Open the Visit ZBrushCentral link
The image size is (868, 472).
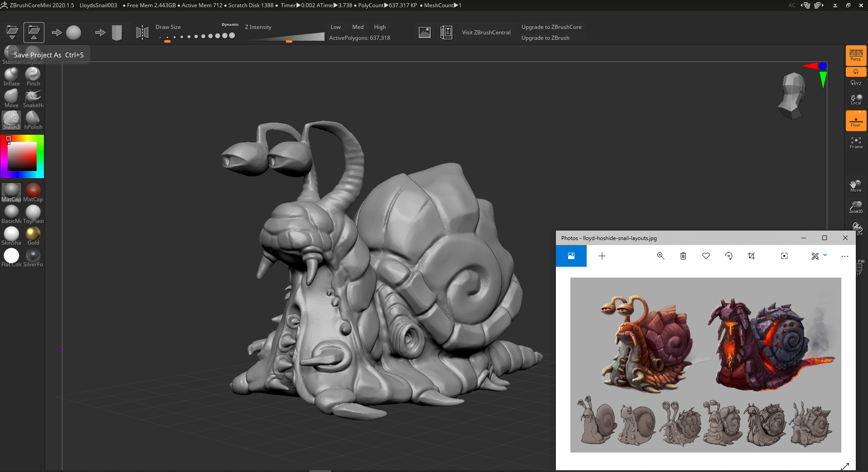pos(486,33)
